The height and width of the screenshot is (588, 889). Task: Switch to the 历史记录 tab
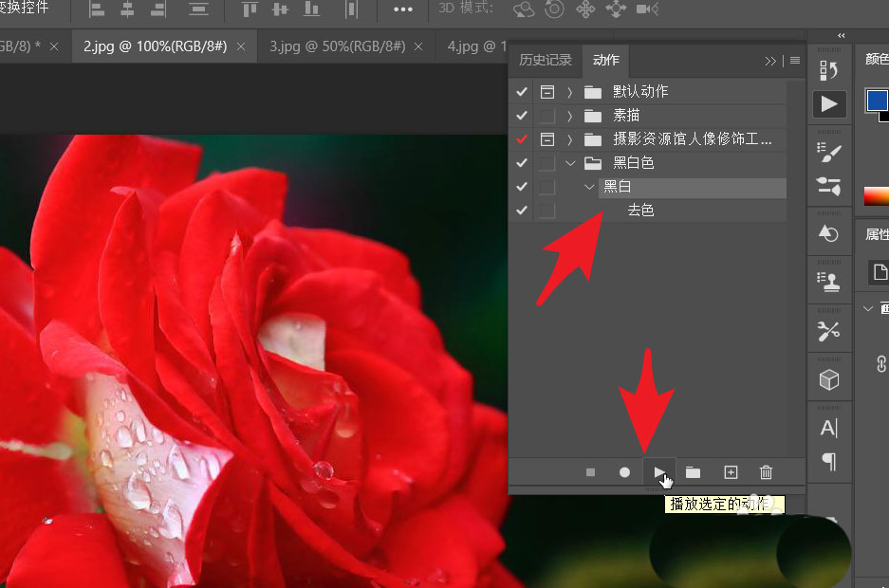(545, 60)
